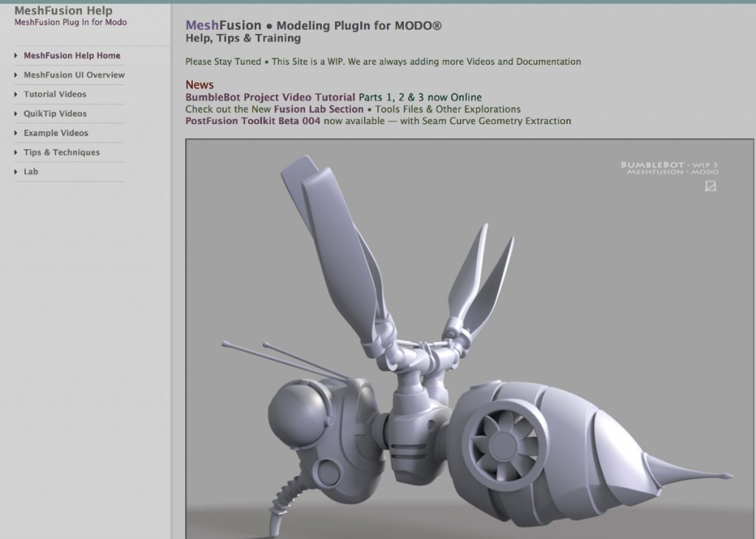Follow the Fusion Lab Section link
The width and height of the screenshot is (756, 539).
319,109
